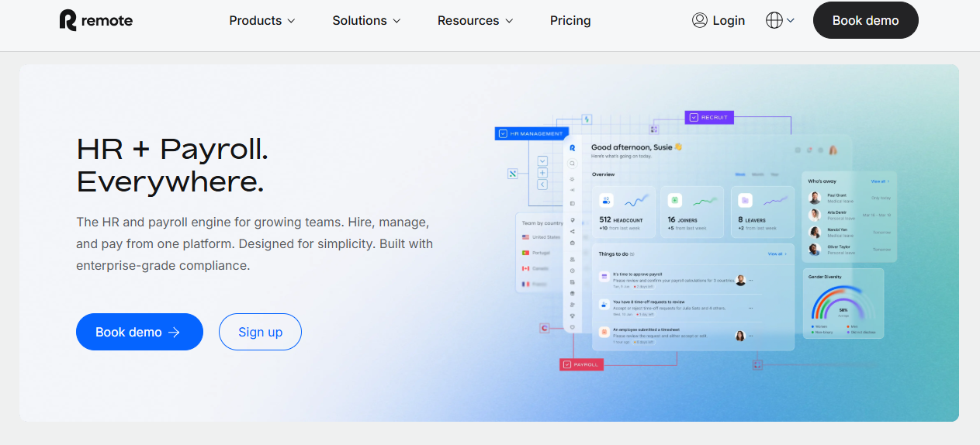The height and width of the screenshot is (445, 980).
Task: Select Paul Grant in Who's away
Action: pos(850,197)
